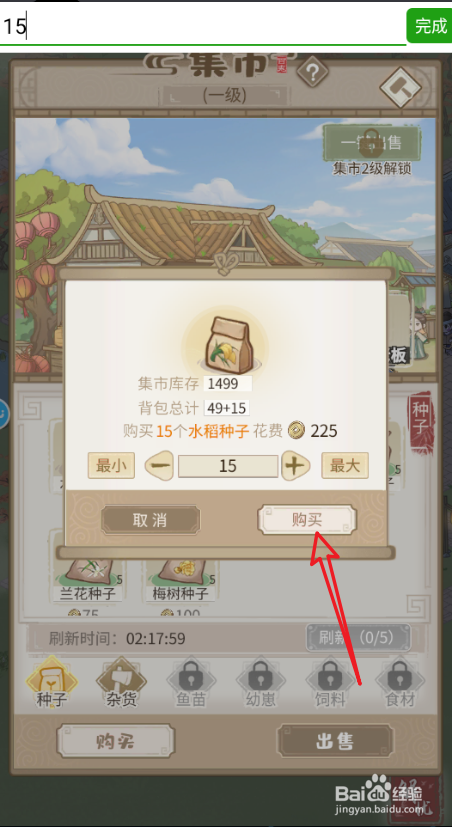Tap the locked 食材 category icon
Viewport: 452px width, 827px height.
tap(400, 682)
